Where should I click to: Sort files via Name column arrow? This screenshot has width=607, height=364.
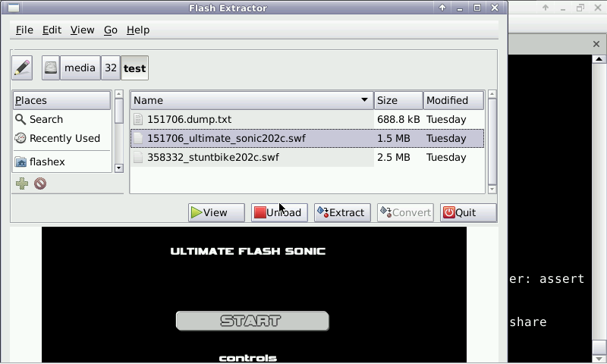click(x=365, y=100)
